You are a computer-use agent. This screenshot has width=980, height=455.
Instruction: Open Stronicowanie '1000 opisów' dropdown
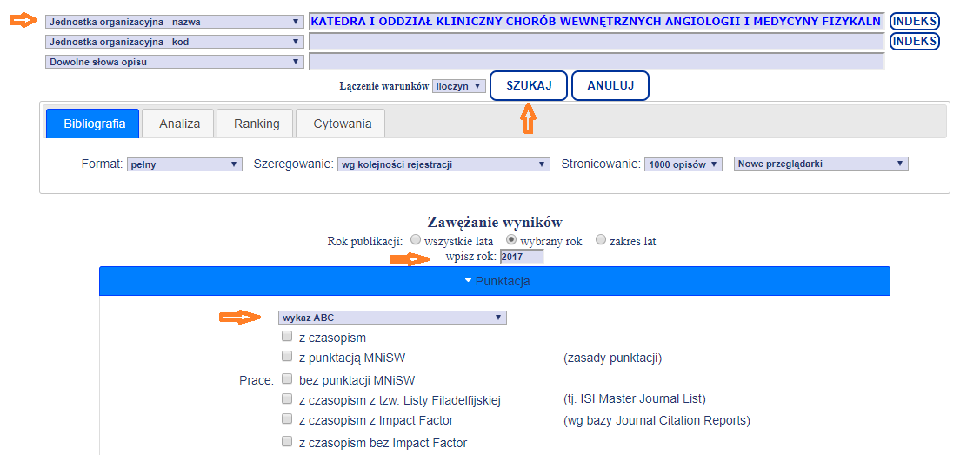click(683, 164)
